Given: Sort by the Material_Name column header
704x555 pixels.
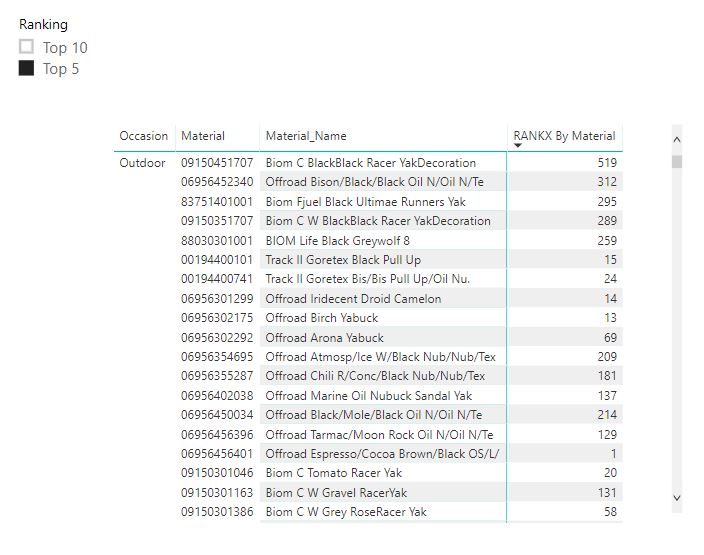Looking at the screenshot, I should [306, 136].
